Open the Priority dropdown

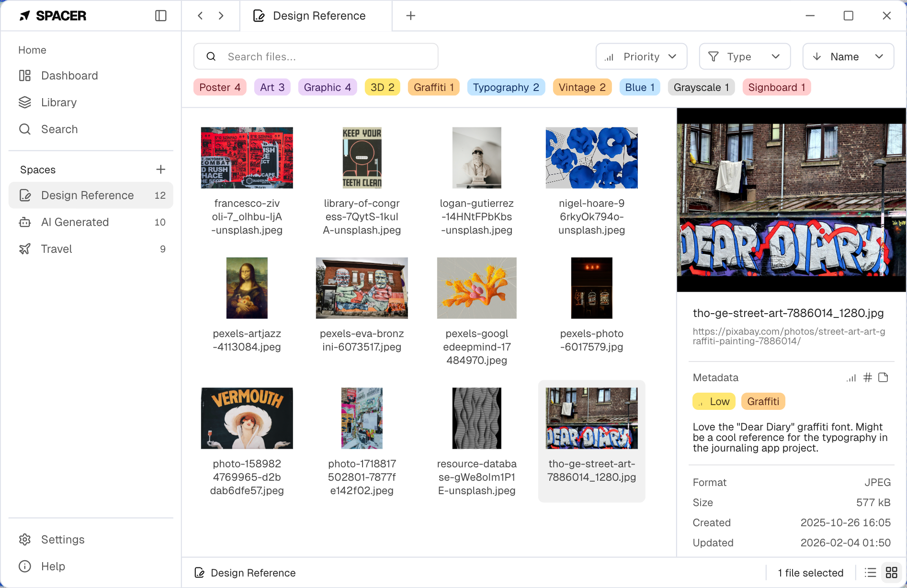[x=641, y=57]
